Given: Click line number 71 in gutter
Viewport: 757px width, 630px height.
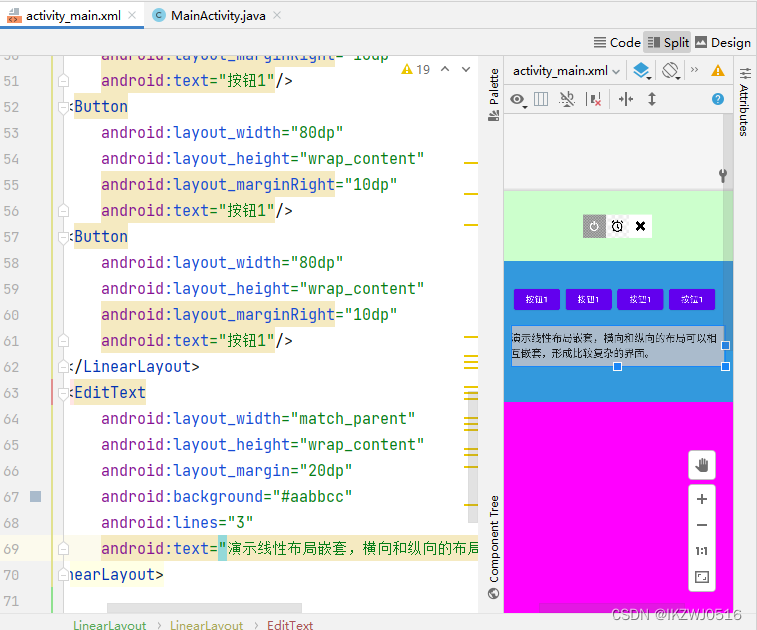Looking at the screenshot, I should tap(11, 601).
